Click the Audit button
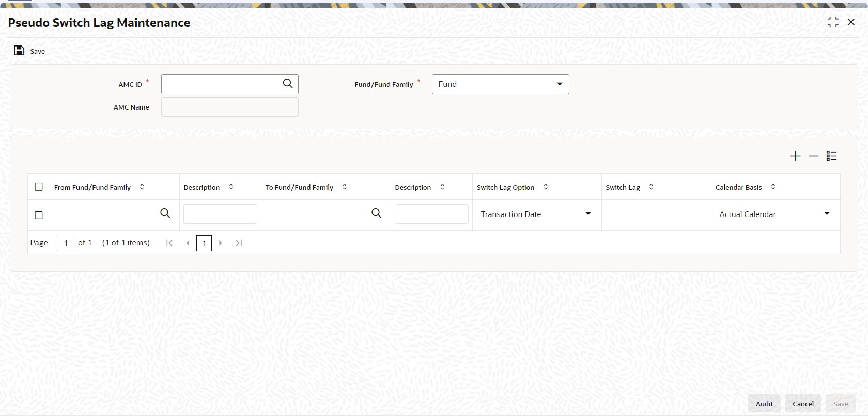The height and width of the screenshot is (416, 868). coord(764,404)
